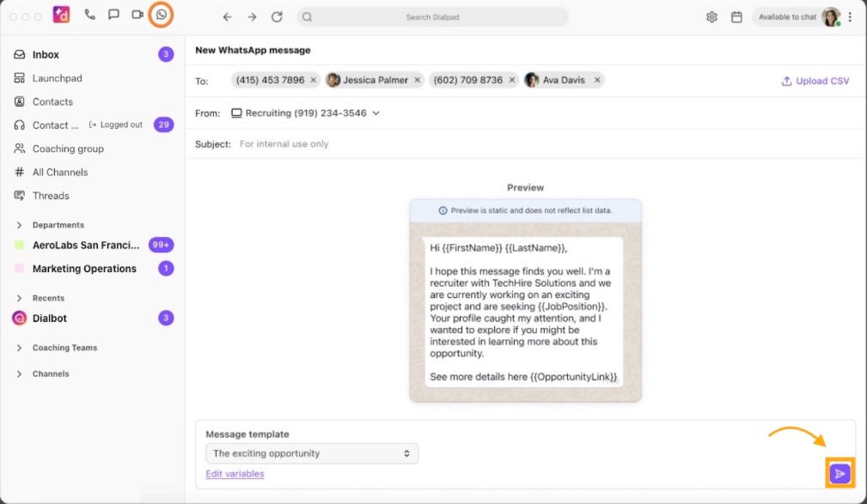Viewport: 867px width, 504px height.
Task: Expand the Coaching Teams section
Action: [x=20, y=348]
